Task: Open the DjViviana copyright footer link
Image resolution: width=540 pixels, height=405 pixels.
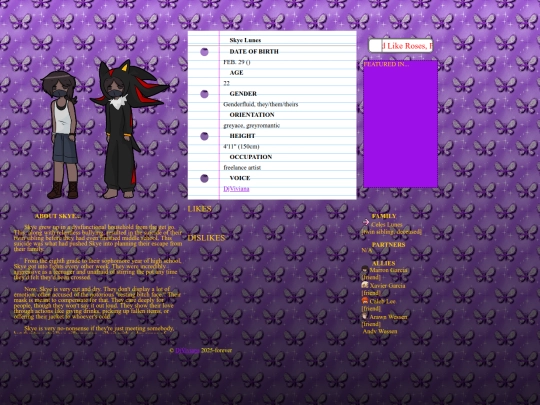Action: pyautogui.click(x=187, y=350)
